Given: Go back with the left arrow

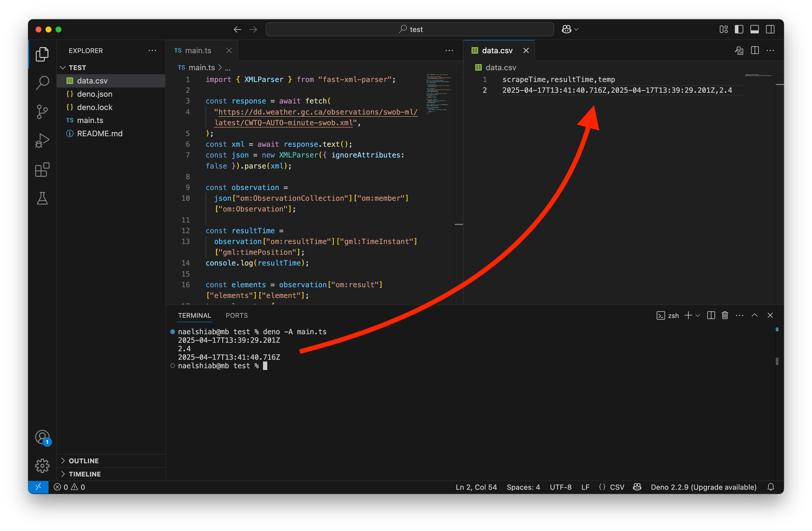Looking at the screenshot, I should point(237,30).
